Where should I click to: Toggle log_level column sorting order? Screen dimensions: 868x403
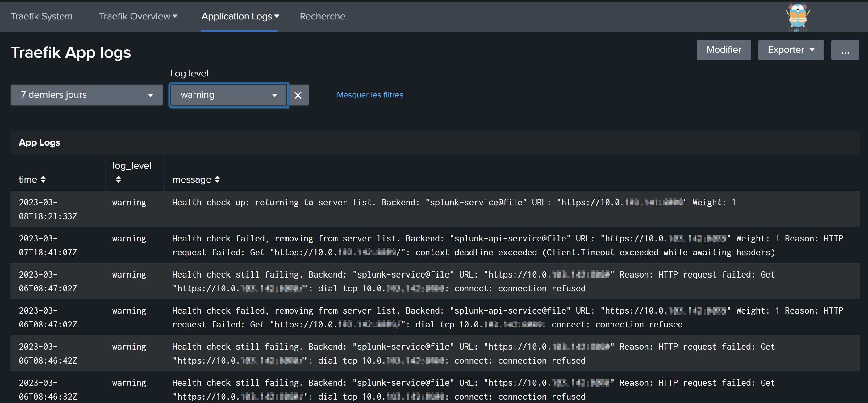[x=118, y=179]
